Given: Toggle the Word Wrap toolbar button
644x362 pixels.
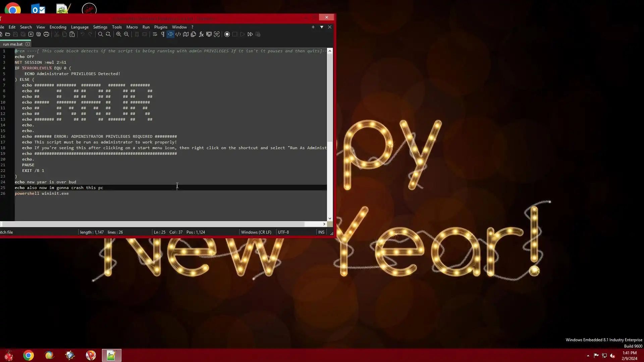Looking at the screenshot, I should pyautogui.click(x=155, y=34).
